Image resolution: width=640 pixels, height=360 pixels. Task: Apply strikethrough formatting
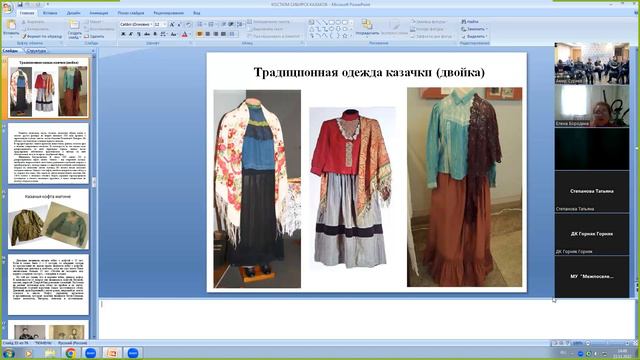(147, 34)
